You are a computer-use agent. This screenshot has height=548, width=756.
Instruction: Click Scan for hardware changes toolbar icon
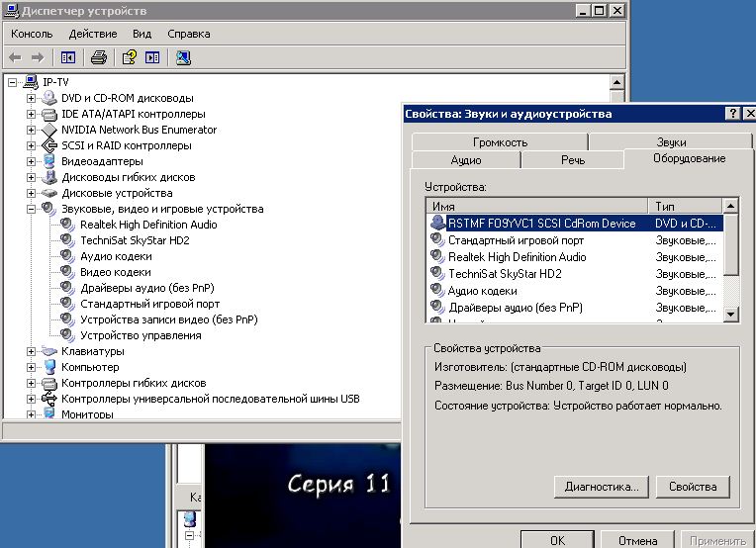coord(183,57)
